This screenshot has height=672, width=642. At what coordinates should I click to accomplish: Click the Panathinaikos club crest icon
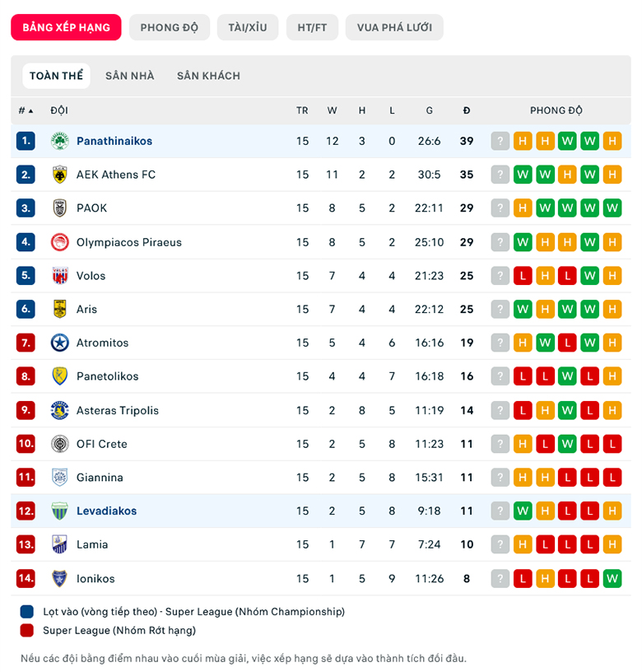click(59, 141)
